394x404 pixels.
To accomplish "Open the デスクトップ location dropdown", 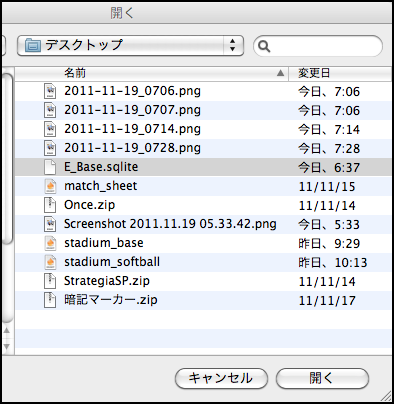I will pos(130,45).
